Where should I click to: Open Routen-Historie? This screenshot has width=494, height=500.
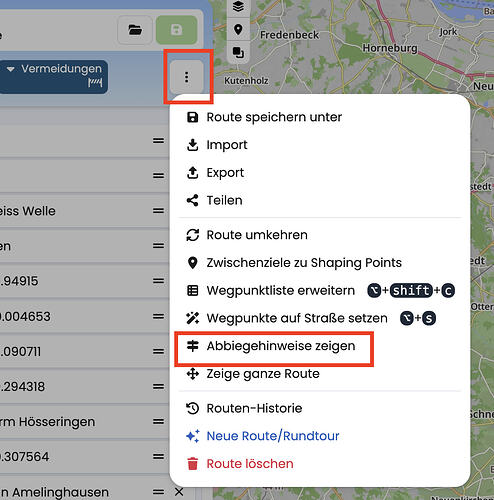pyautogui.click(x=244, y=408)
